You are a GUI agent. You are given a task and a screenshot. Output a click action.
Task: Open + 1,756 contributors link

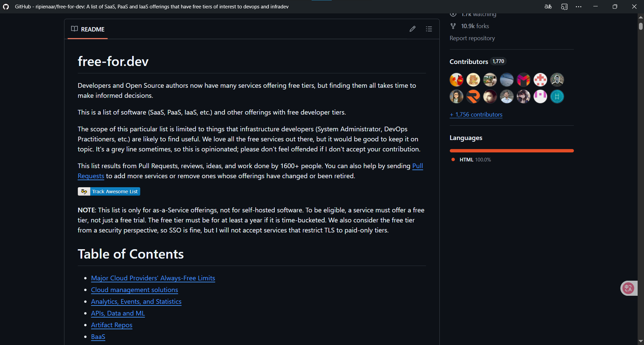(476, 115)
